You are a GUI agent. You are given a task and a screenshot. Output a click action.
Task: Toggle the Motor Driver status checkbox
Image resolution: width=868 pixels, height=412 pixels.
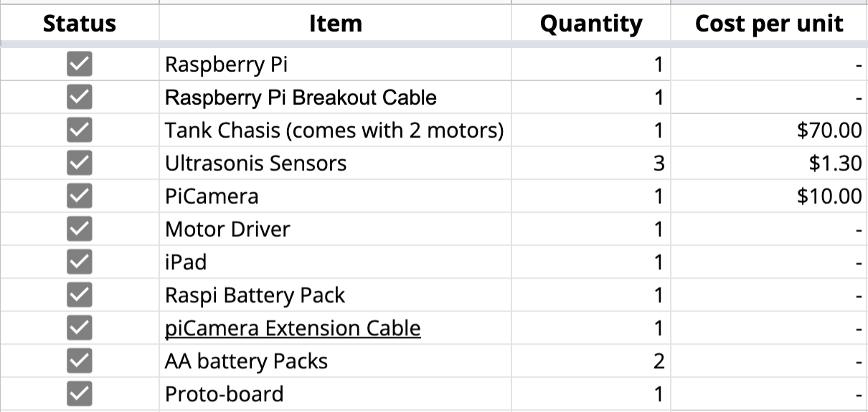(79, 229)
